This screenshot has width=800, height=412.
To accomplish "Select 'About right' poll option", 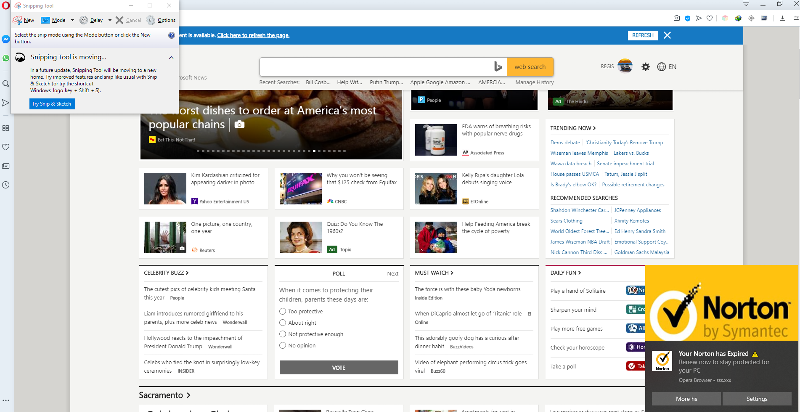I will (282, 322).
